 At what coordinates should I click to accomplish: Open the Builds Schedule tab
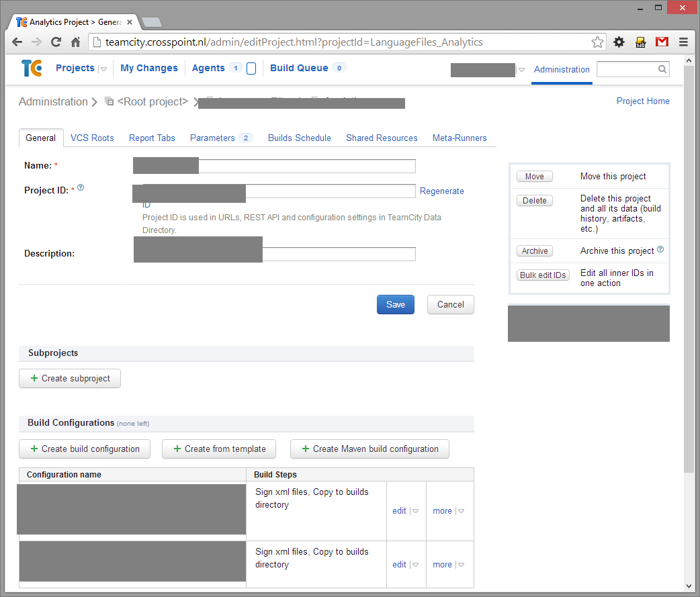[299, 138]
